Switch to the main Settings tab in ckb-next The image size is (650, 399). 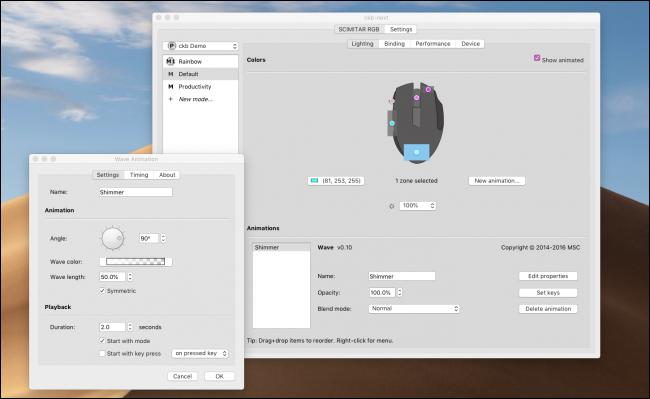tap(401, 29)
